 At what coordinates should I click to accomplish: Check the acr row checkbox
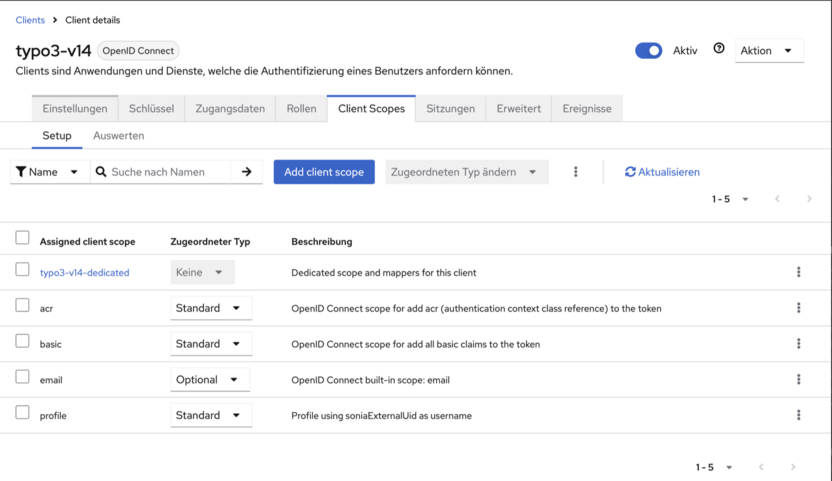click(22, 305)
